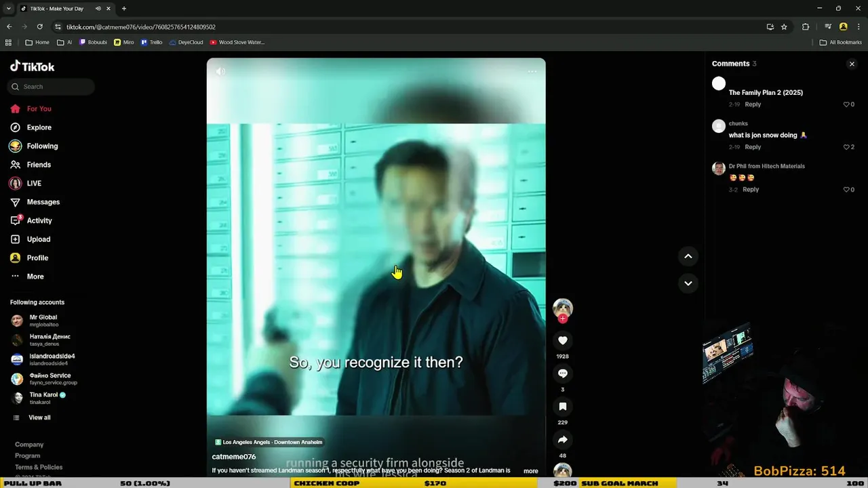868x488 pixels.
Task: Open Profile from sidebar
Action: pyautogui.click(x=30, y=258)
